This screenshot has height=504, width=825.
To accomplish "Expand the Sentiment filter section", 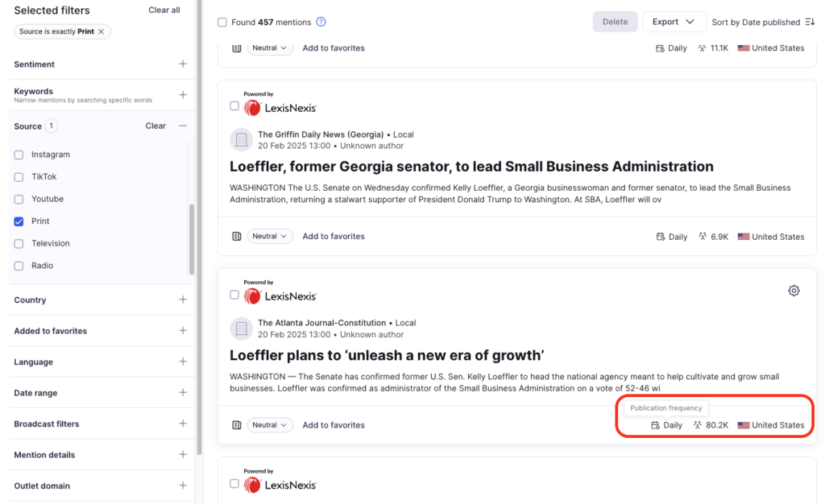I will (x=183, y=64).
